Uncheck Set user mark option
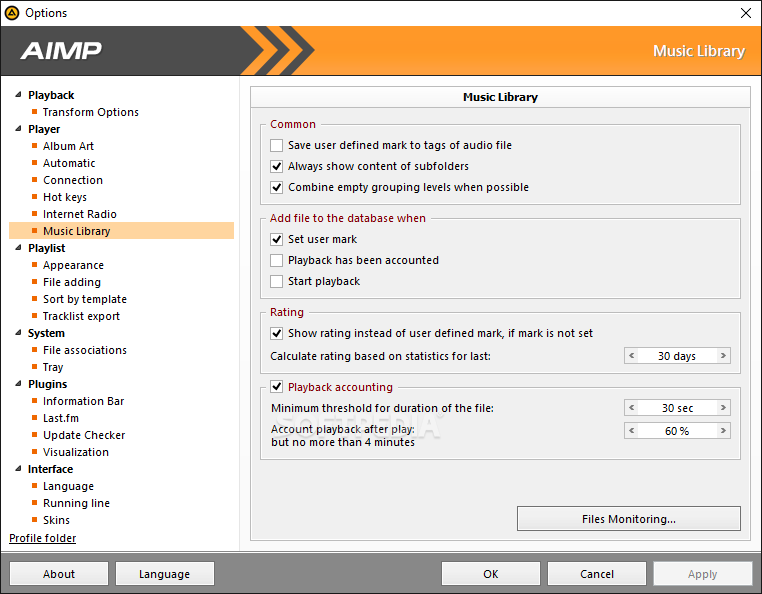 277,239
